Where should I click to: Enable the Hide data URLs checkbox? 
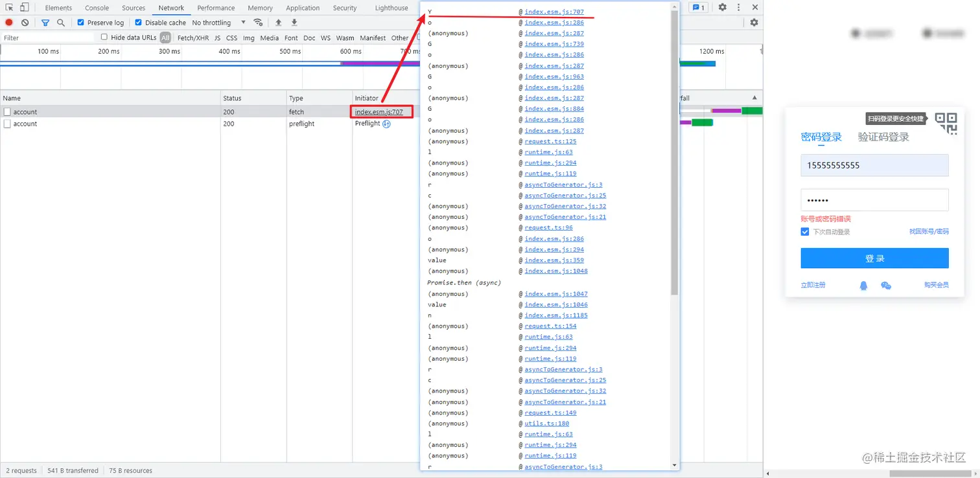click(x=104, y=38)
